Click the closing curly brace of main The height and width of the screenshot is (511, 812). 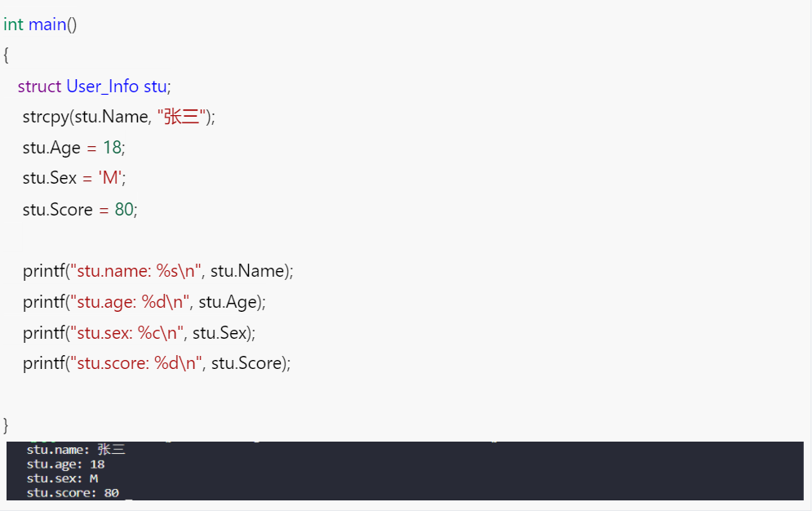[x=7, y=425]
